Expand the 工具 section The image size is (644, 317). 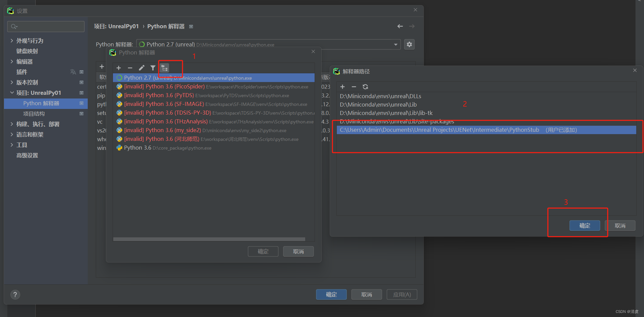22,145
